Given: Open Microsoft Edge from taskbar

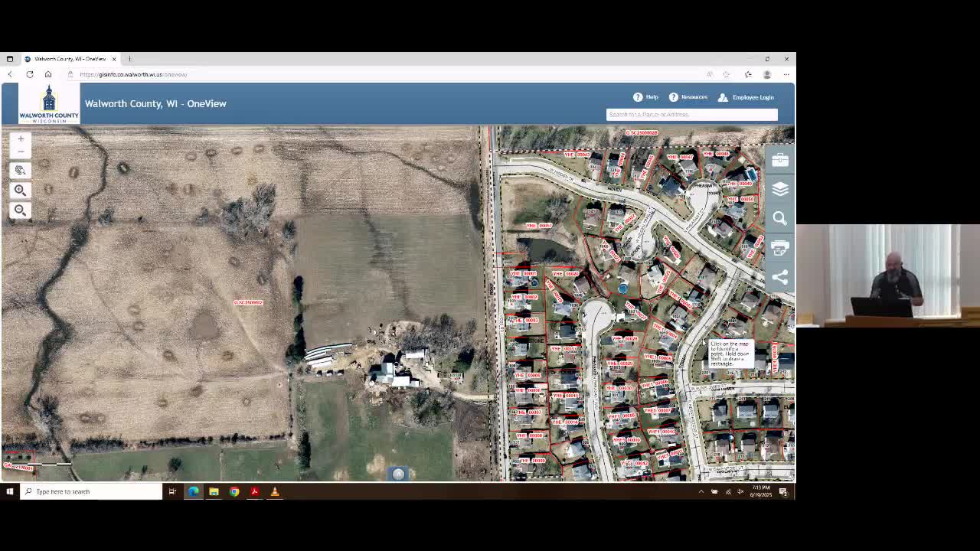Looking at the screenshot, I should click(194, 491).
